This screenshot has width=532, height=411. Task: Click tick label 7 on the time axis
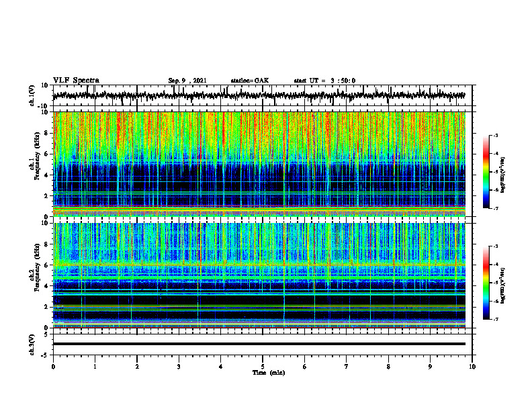click(x=347, y=367)
